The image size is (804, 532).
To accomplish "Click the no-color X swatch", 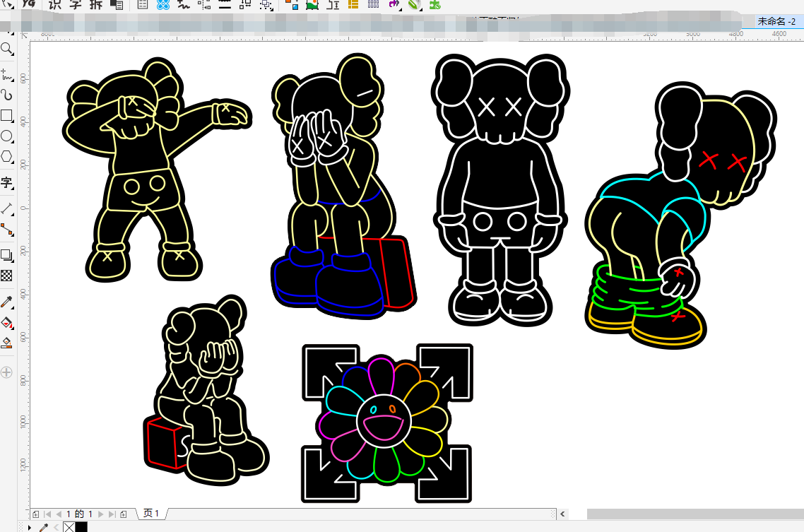I will click(x=69, y=527).
